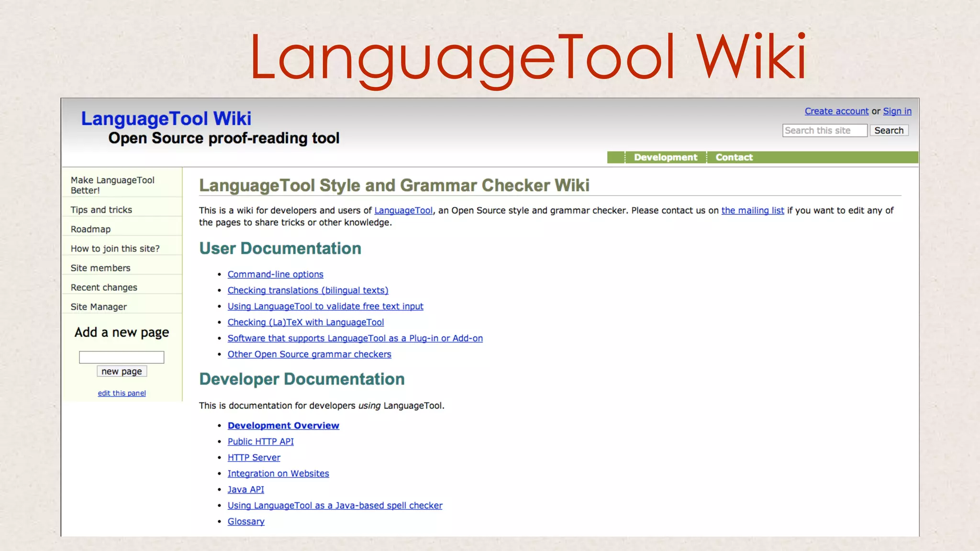
Task: Open HTTP Server link
Action: click(x=254, y=458)
